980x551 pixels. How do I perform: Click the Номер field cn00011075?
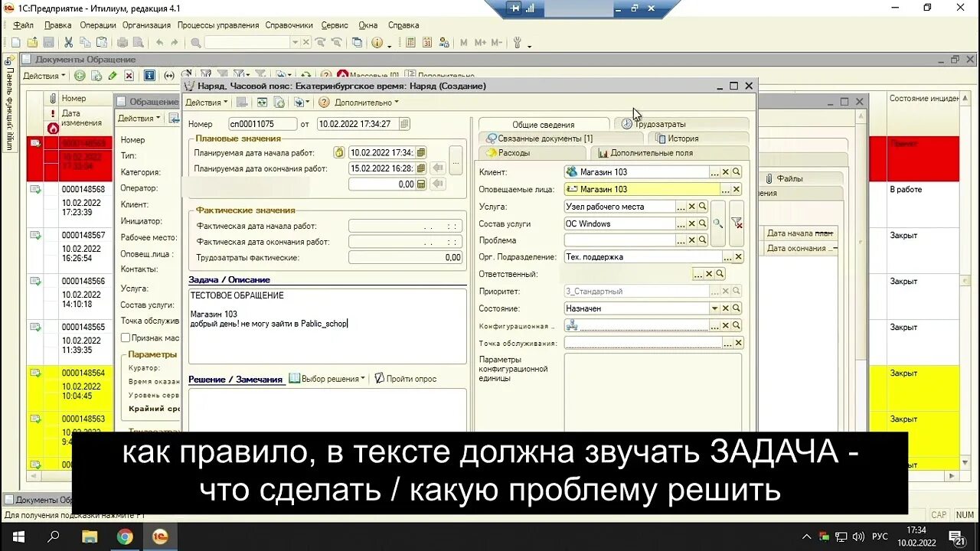pos(262,124)
